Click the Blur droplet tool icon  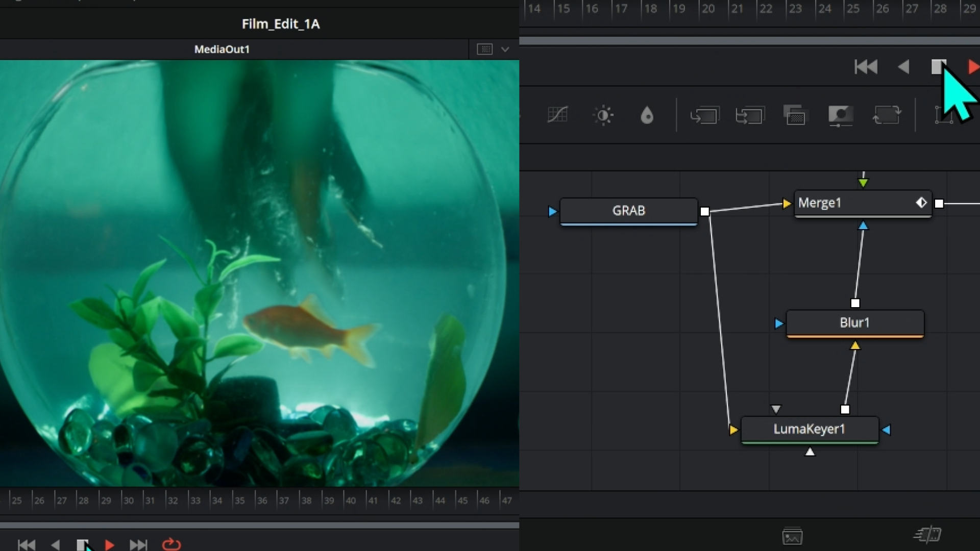[x=647, y=115]
